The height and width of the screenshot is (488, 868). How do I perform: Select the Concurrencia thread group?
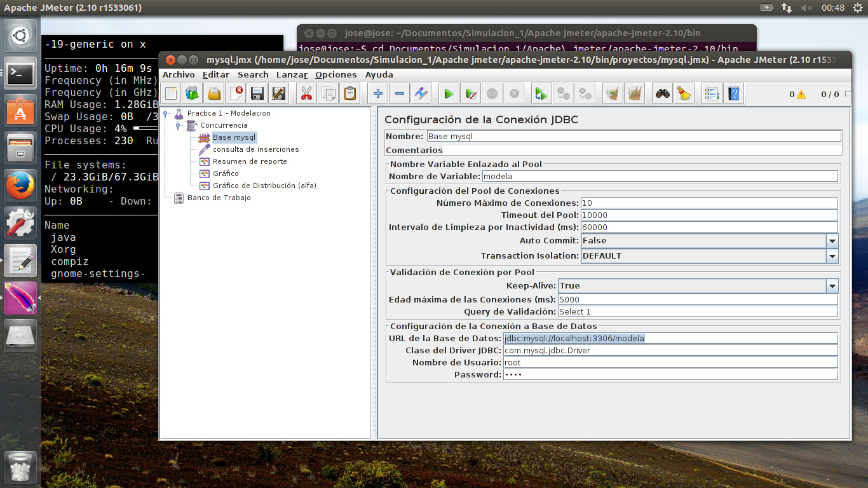tap(224, 125)
